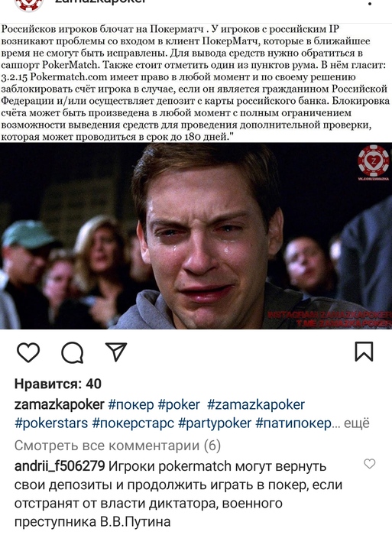Viewport: 392px width, 535px height.
Task: Like the post with heart icon
Action: click(x=28, y=352)
